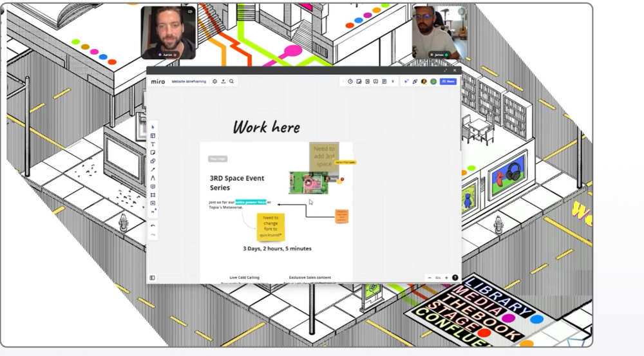This screenshot has height=356, width=644.
Task: Play the embedded video thumbnail
Action: point(308,182)
